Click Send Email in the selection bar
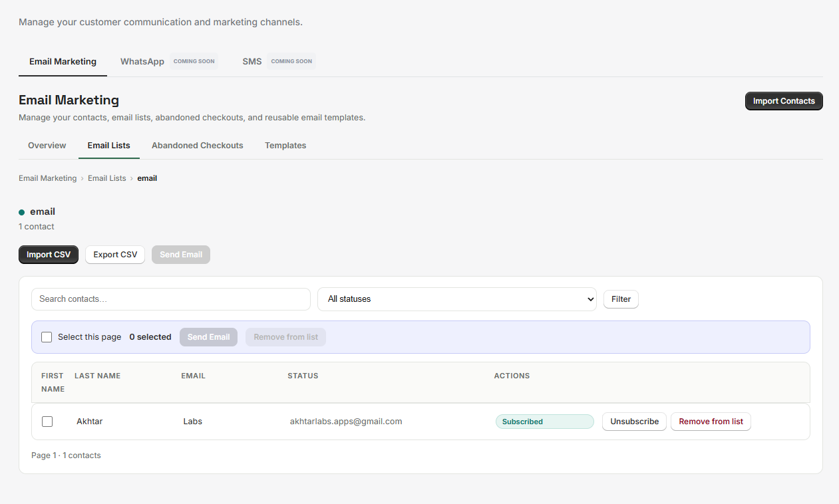This screenshot has width=839, height=504. tap(208, 337)
